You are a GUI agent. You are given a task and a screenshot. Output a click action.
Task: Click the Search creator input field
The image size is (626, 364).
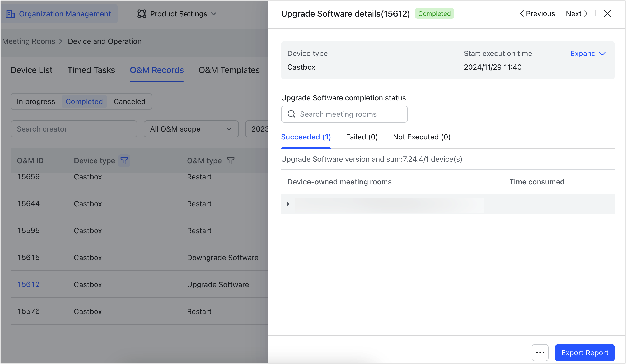tap(74, 129)
